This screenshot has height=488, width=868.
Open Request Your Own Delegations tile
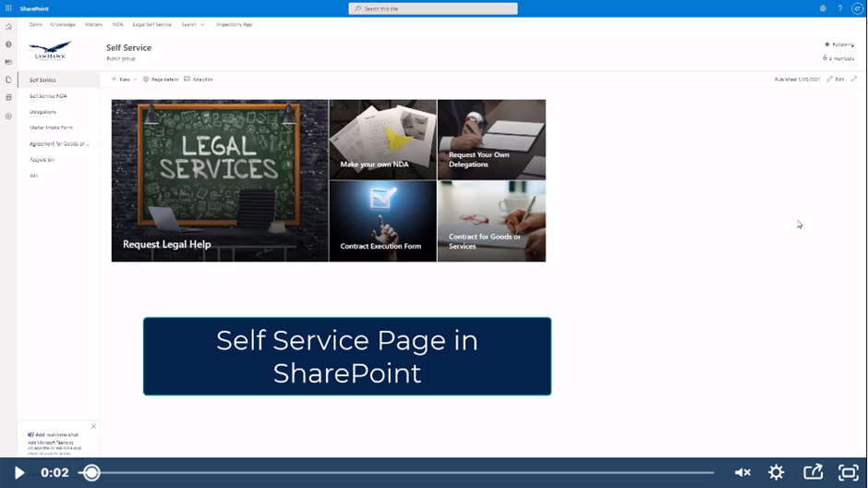tap(491, 140)
